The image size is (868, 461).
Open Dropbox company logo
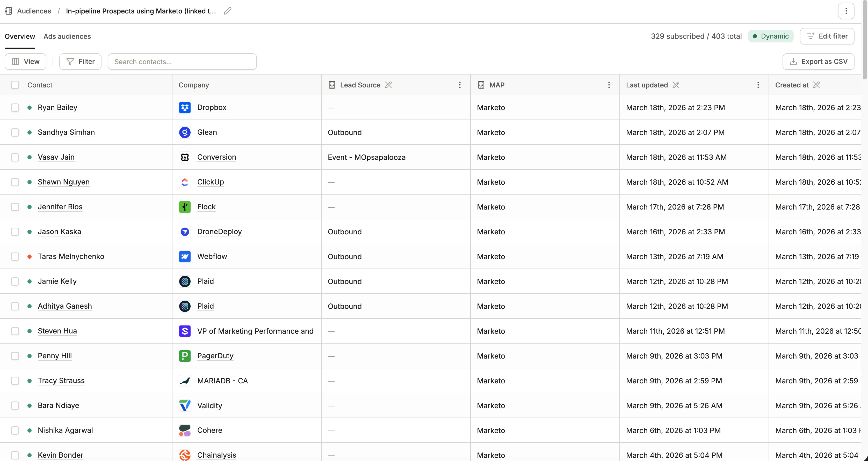pyautogui.click(x=185, y=107)
